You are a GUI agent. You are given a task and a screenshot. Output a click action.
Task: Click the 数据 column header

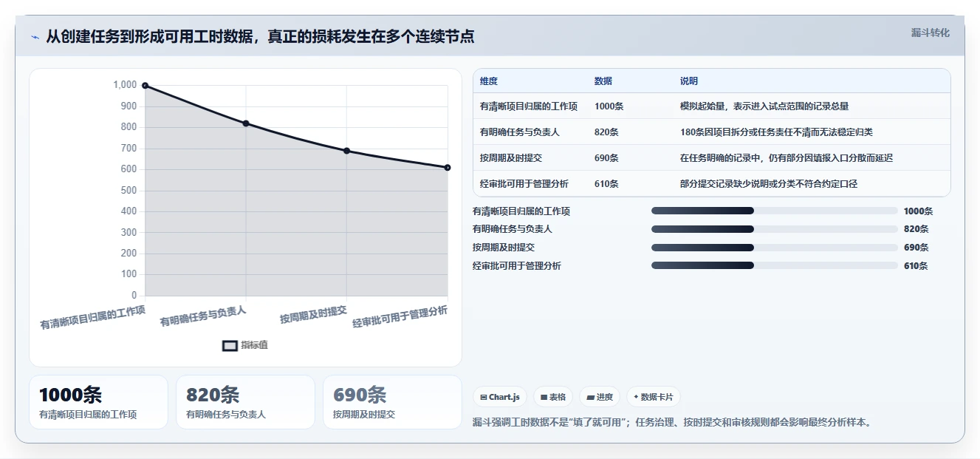tap(603, 81)
